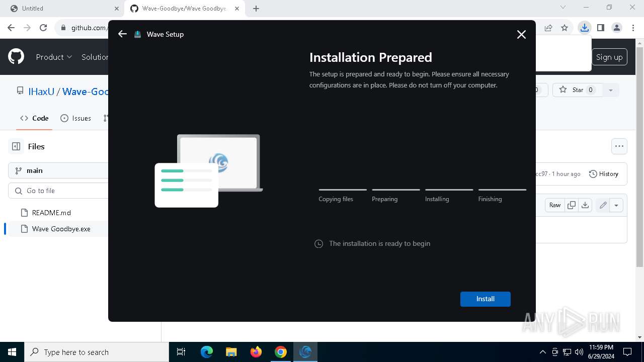The image size is (644, 362).
Task: Select README.md in the file tree
Action: click(x=51, y=213)
